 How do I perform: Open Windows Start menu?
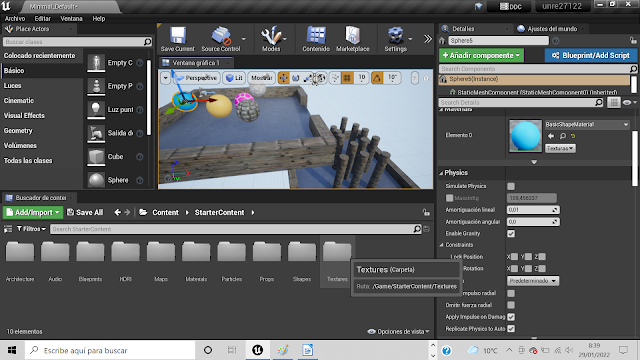pos(12,350)
